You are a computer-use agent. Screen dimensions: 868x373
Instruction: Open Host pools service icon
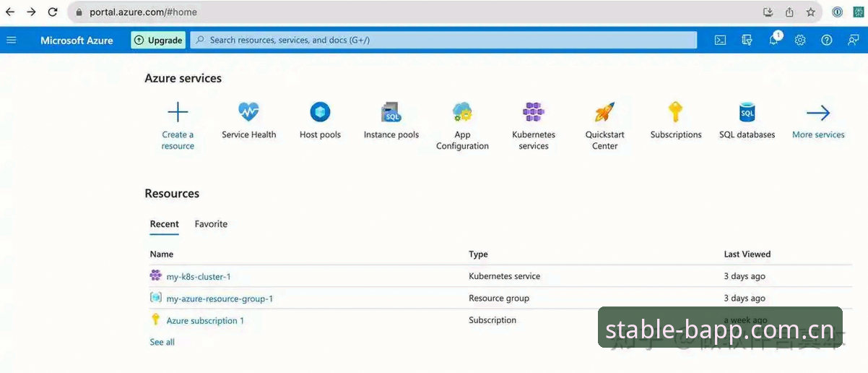[320, 112]
